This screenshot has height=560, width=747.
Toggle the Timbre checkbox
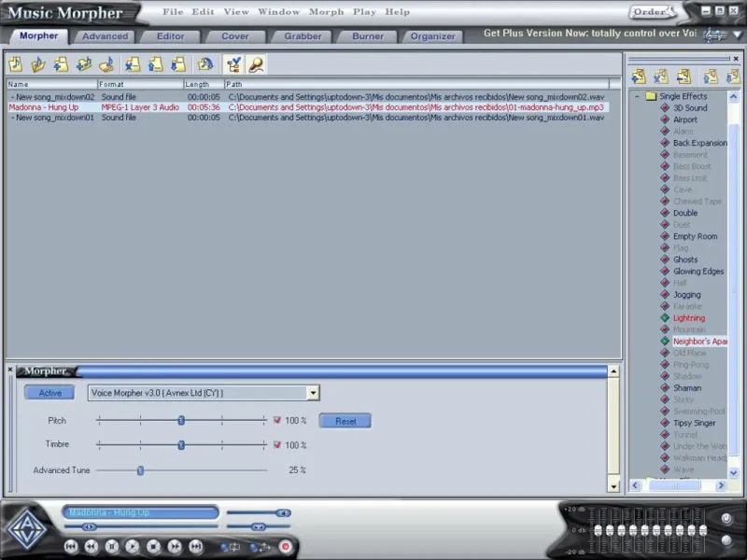point(276,445)
